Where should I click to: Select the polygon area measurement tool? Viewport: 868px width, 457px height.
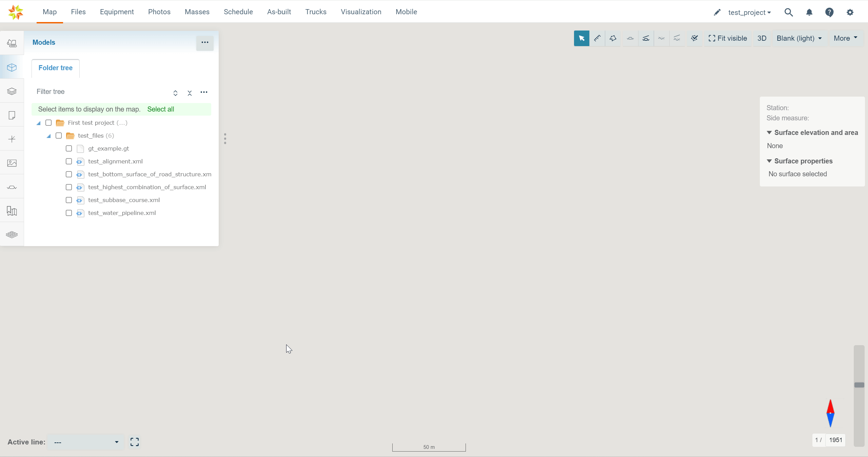point(613,38)
